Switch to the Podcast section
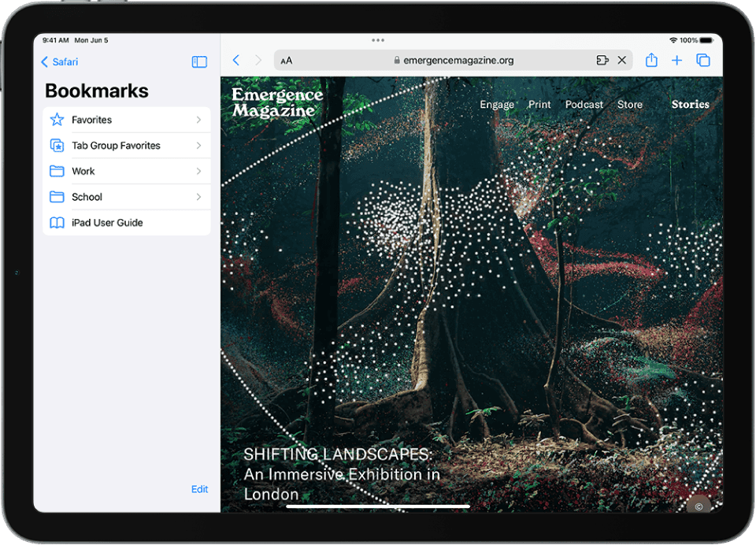 pyautogui.click(x=584, y=104)
